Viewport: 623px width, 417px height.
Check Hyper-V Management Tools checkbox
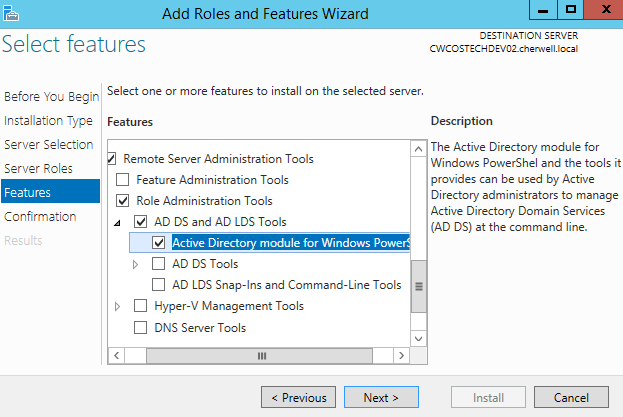pyautogui.click(x=141, y=306)
